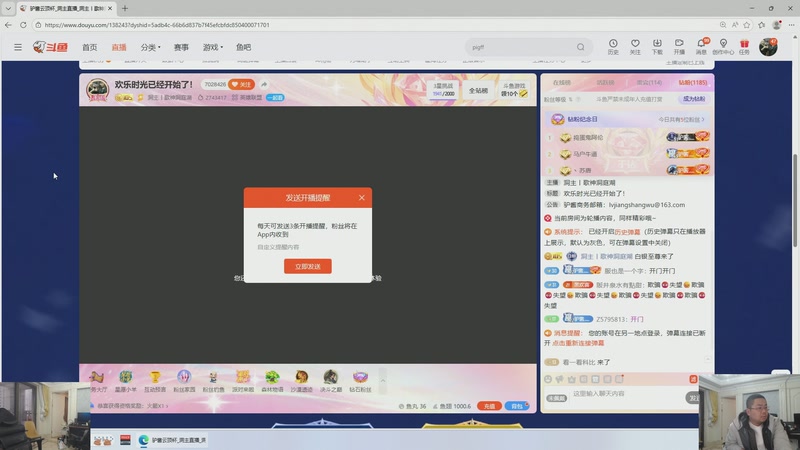Open 派对桌面 icon
800x450 pixels.
point(243,381)
